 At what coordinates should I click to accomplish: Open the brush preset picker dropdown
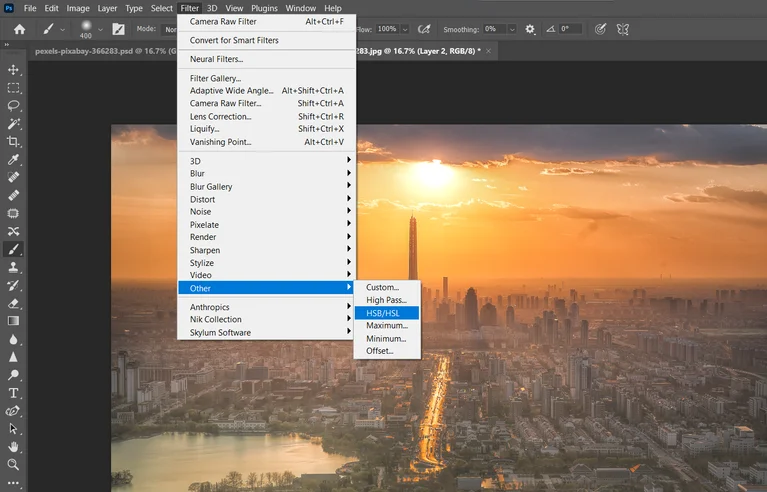coord(101,29)
